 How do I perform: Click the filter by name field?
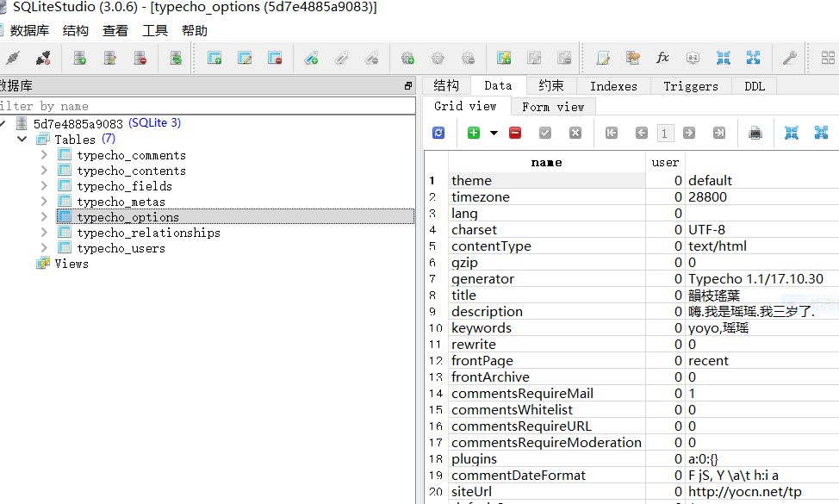[x=207, y=105]
